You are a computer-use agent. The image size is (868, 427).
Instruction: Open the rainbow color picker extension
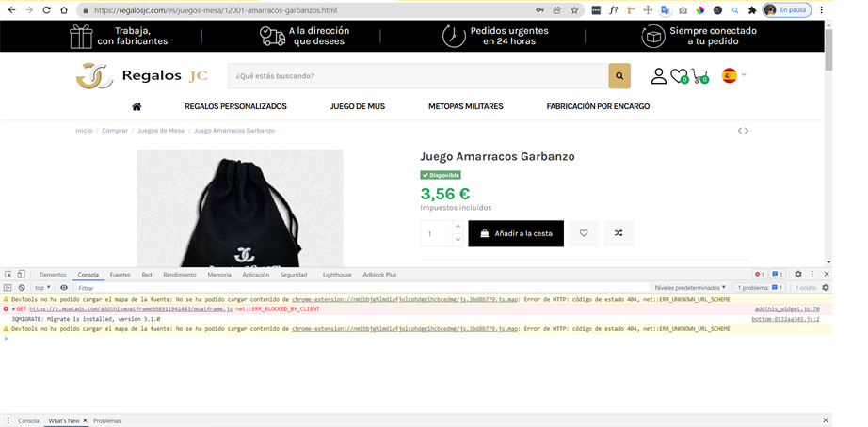tap(700, 10)
